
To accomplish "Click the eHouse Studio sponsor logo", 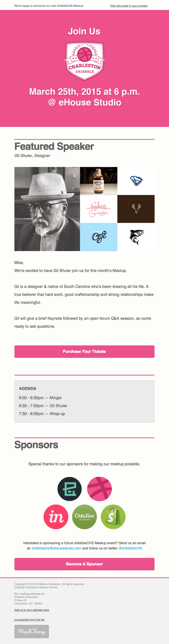I will point(70,489).
